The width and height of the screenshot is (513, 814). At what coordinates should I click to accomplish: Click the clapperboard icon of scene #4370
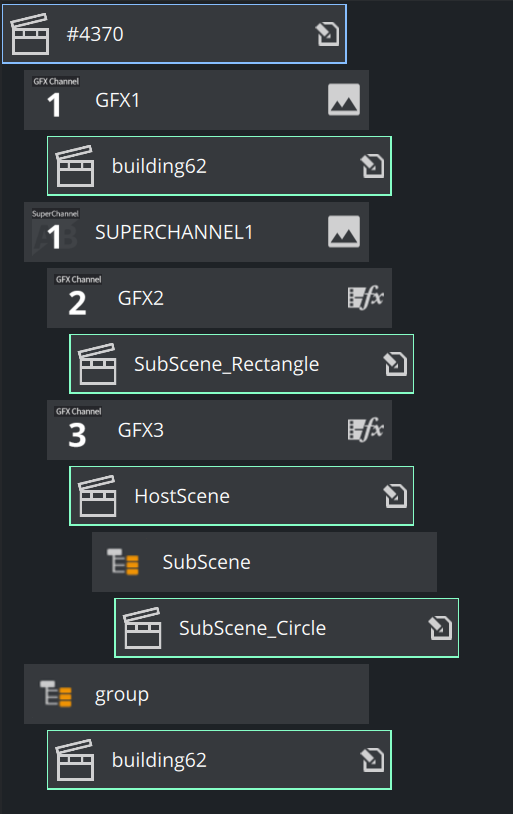tap(30, 34)
